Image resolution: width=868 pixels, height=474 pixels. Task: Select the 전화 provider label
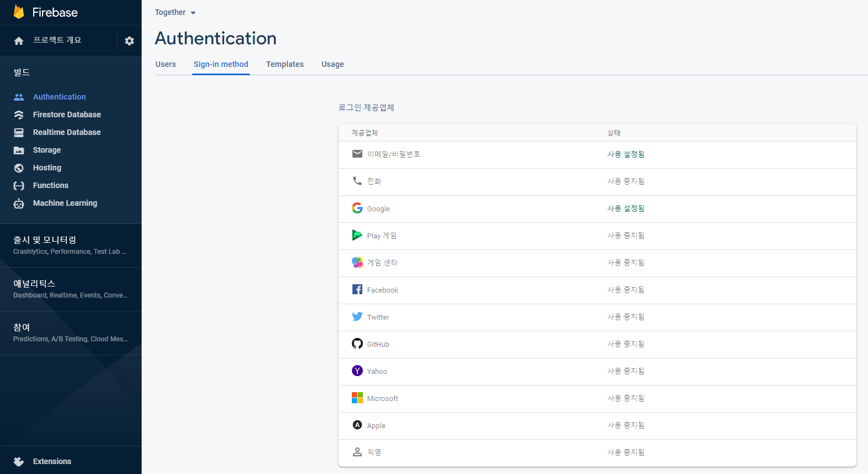[x=374, y=181]
